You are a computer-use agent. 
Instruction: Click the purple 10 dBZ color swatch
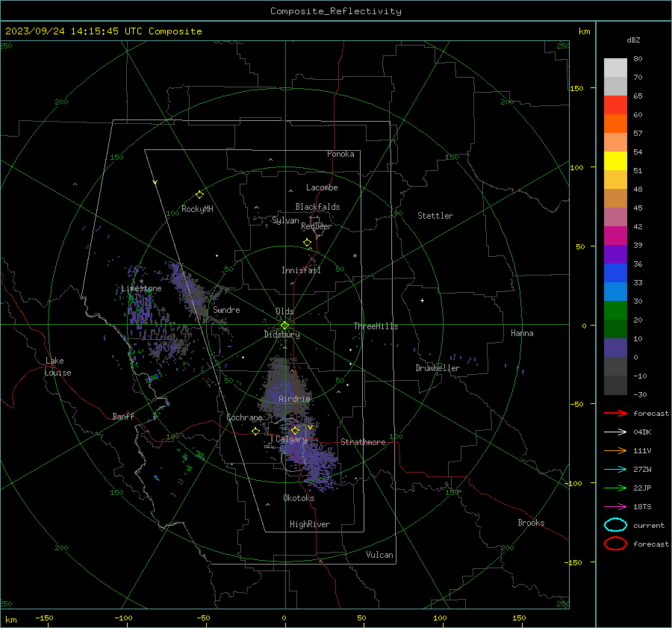click(615, 347)
